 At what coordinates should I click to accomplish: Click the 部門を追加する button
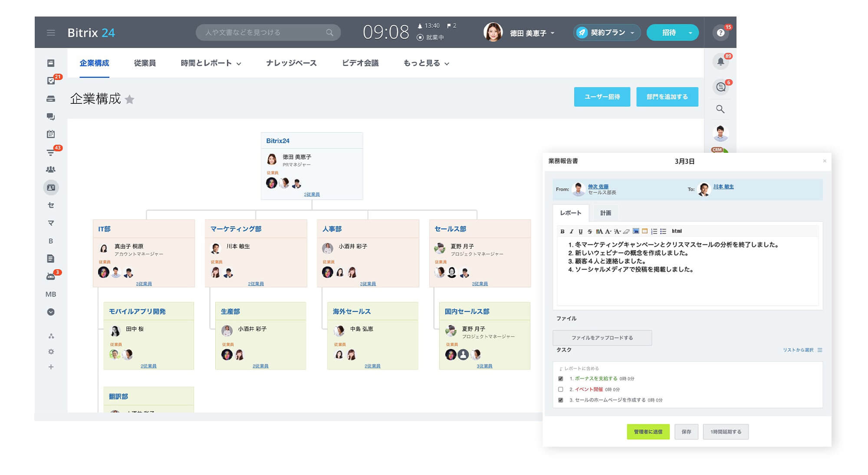pos(667,97)
